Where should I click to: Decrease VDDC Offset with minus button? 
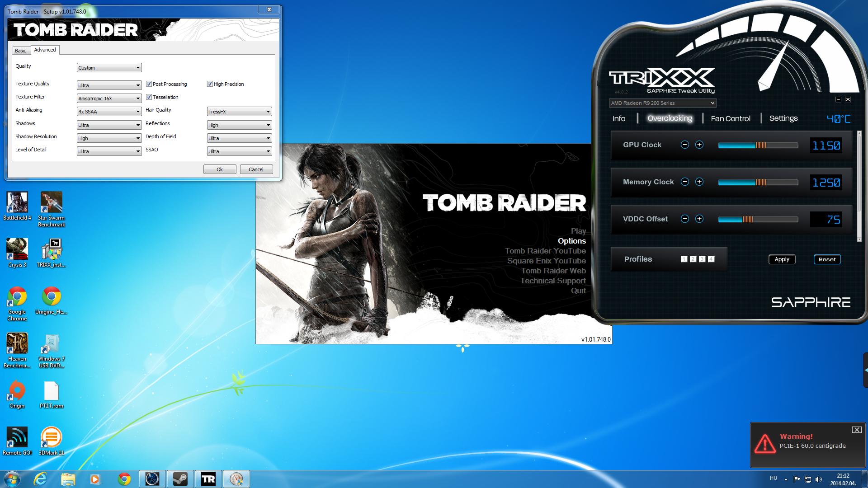[685, 219]
